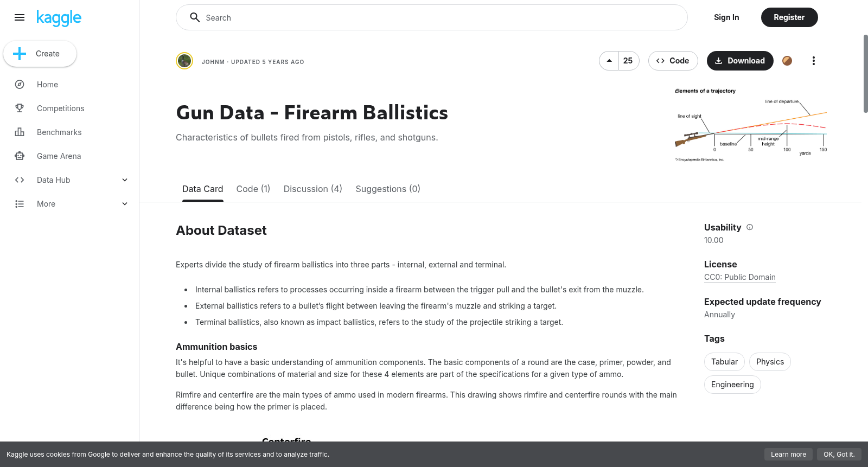Image resolution: width=868 pixels, height=467 pixels.
Task: Click Learn more in cookie banner
Action: pos(788,455)
